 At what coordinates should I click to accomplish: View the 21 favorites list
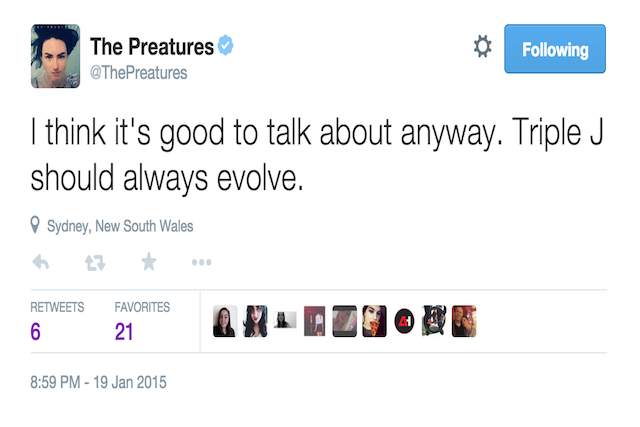[x=124, y=331]
